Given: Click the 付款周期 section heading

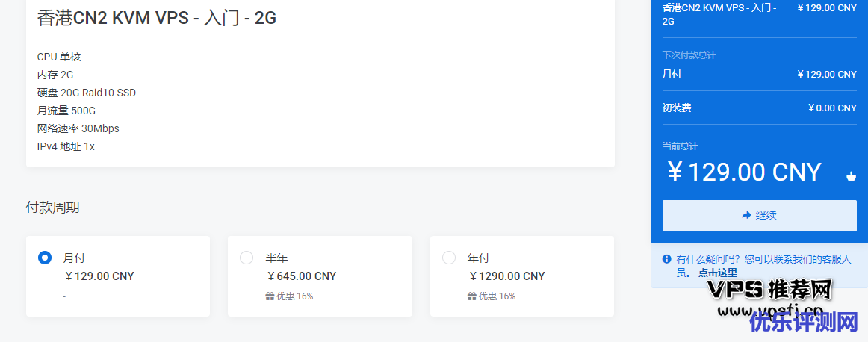Looking at the screenshot, I should 52,208.
